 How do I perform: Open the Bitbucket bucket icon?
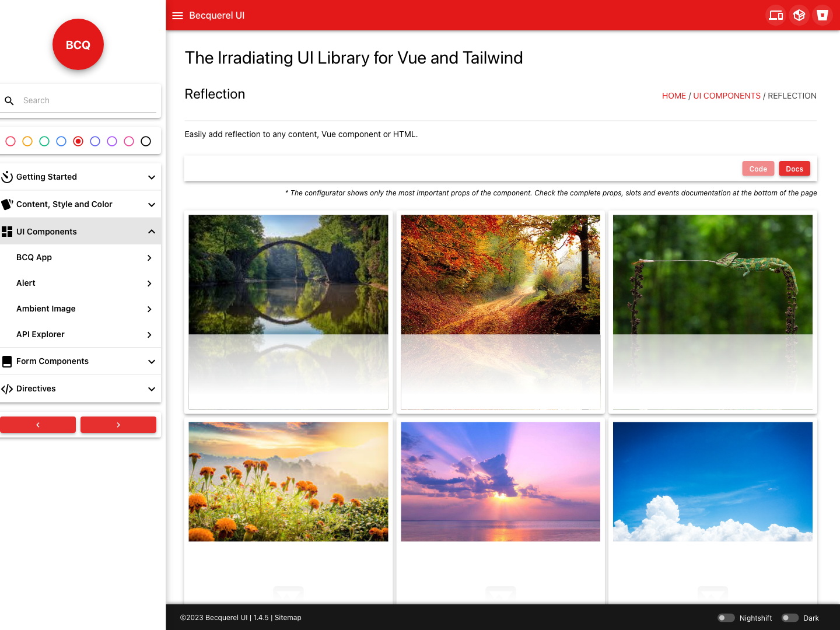pyautogui.click(x=822, y=15)
